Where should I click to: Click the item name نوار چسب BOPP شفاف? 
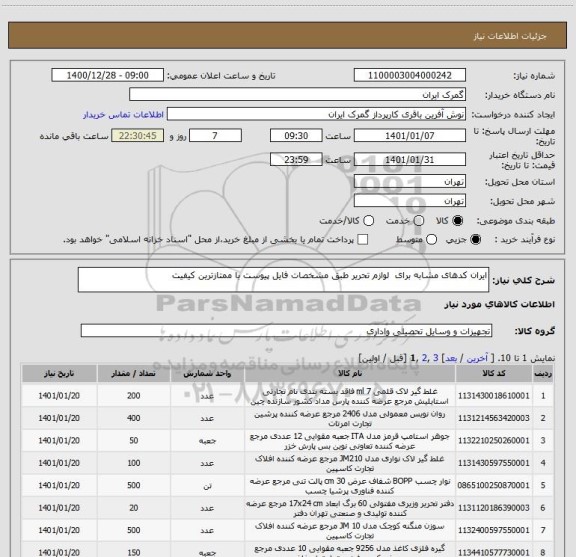350,486
